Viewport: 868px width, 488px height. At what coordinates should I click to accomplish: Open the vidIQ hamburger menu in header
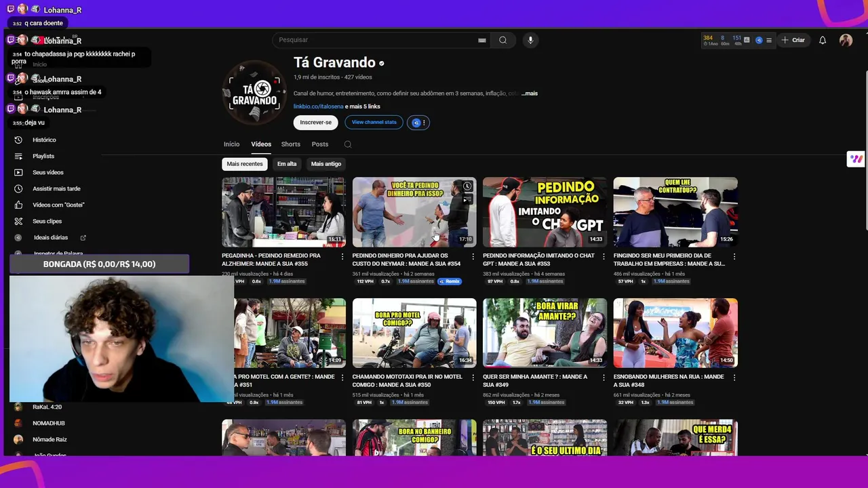pyautogui.click(x=768, y=40)
